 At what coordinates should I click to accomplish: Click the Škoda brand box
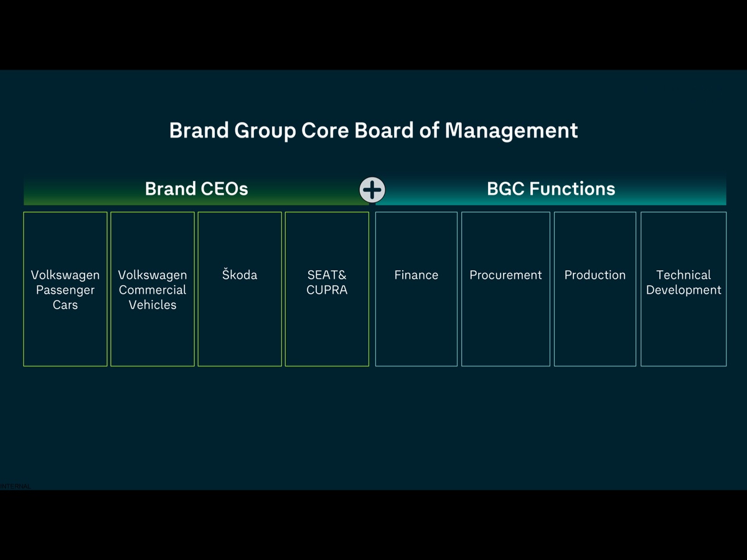coord(240,288)
